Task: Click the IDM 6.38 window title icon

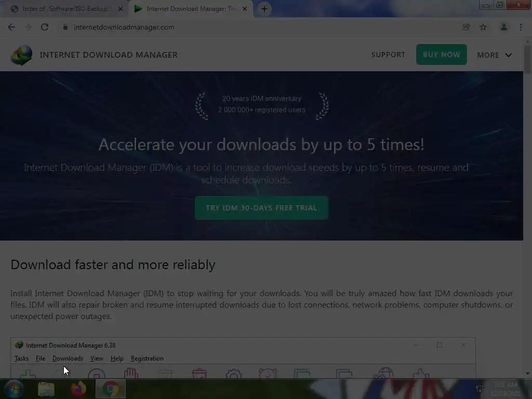Action: [19, 345]
